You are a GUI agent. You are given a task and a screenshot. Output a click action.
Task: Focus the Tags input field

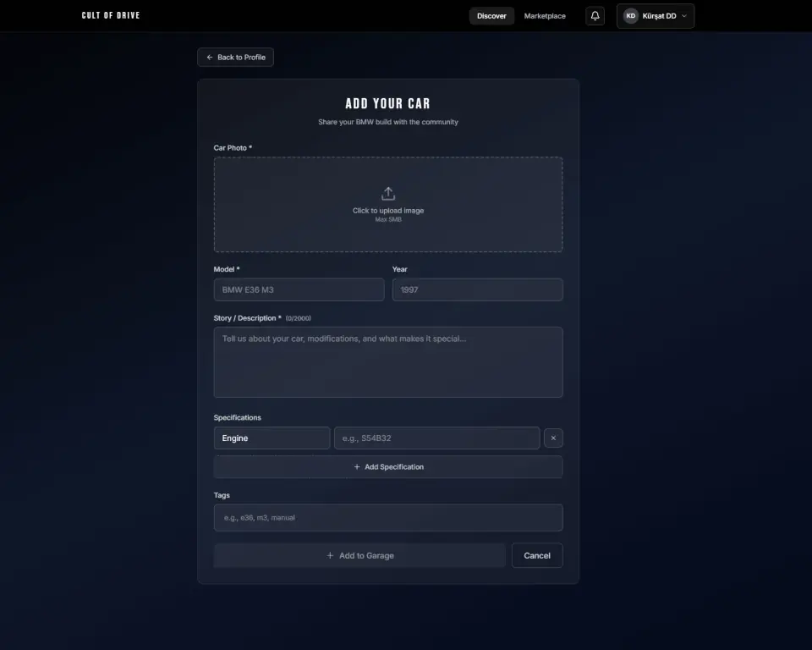(388, 518)
